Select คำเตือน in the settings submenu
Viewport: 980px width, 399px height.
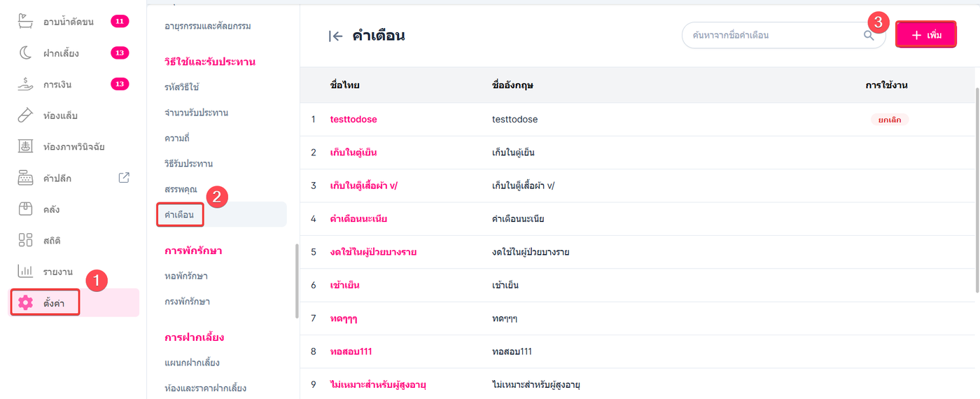click(179, 214)
